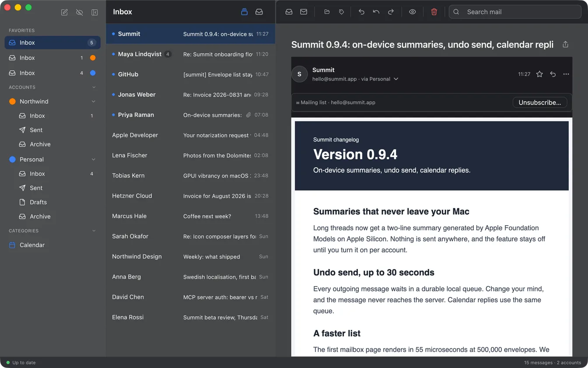The width and height of the screenshot is (588, 368).
Task: Compose a new message with the pencil icon
Action: pyautogui.click(x=64, y=12)
